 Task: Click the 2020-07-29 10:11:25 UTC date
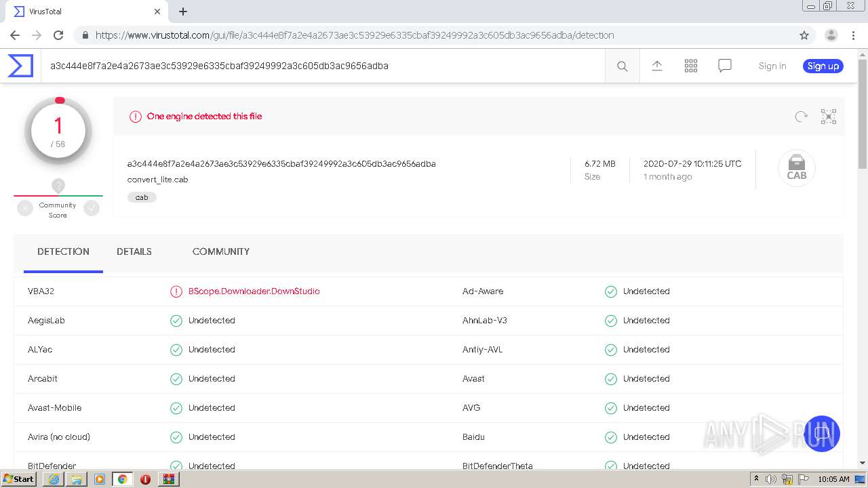[x=692, y=163]
